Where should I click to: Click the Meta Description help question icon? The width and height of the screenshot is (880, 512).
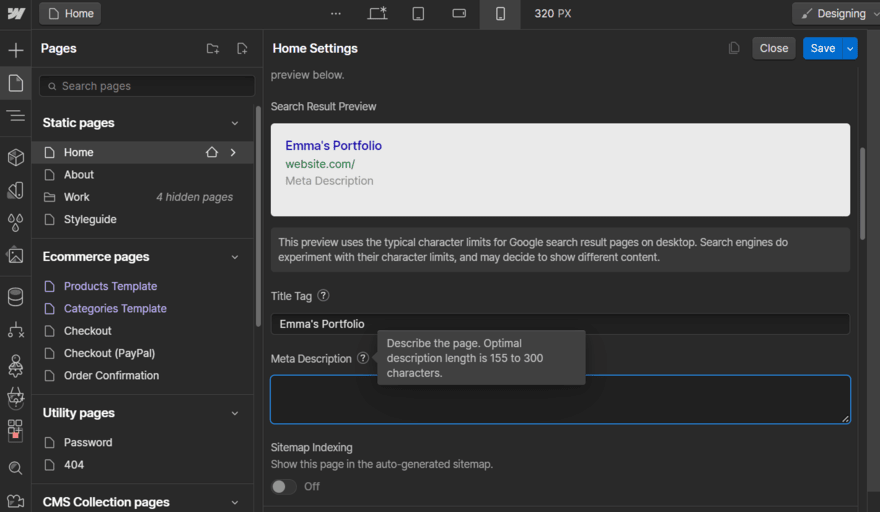point(363,358)
